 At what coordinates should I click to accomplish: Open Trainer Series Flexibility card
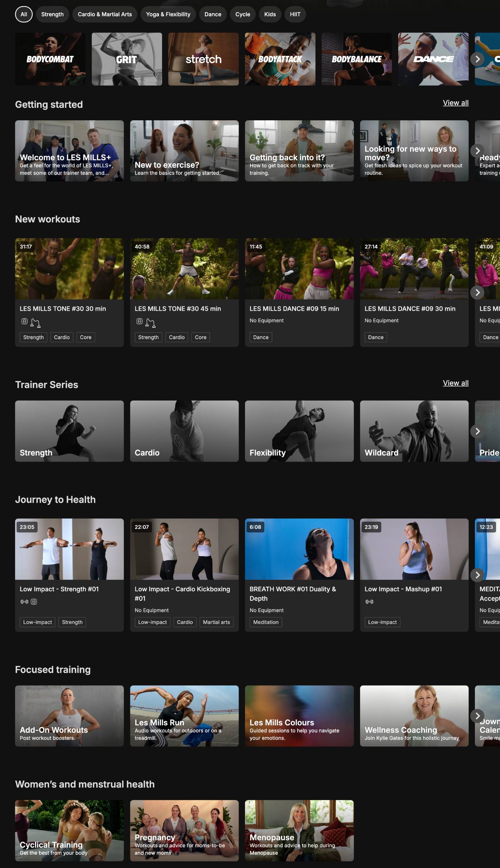299,431
